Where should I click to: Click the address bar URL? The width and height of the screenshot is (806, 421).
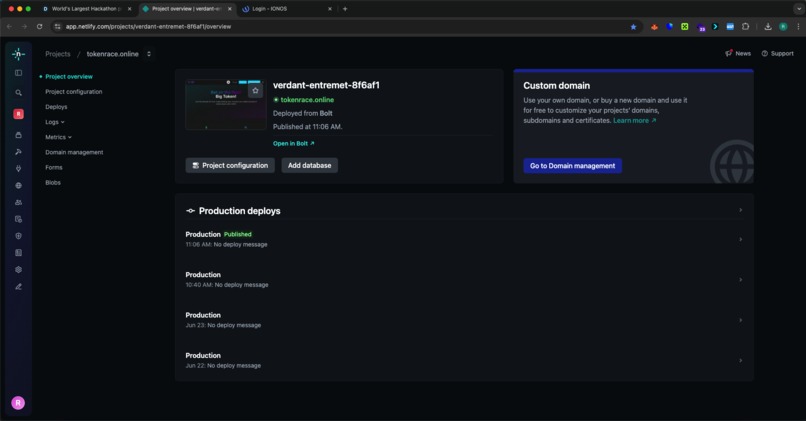point(148,27)
